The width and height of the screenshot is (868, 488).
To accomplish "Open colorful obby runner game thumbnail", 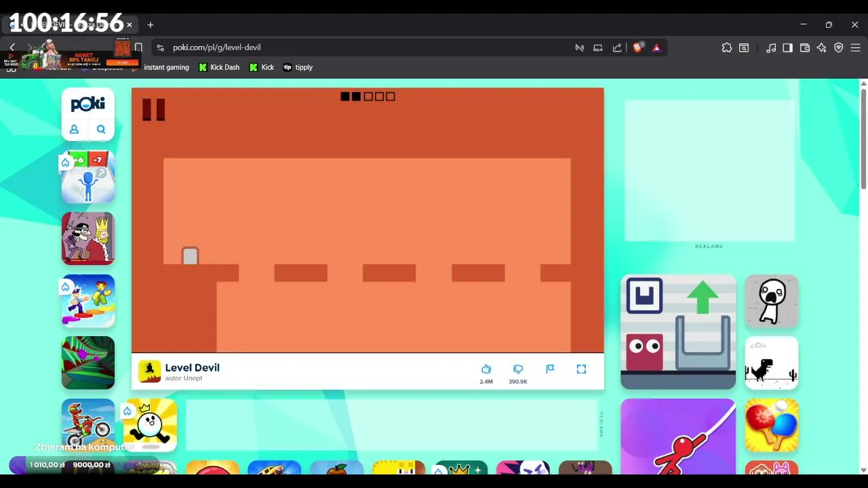I will pyautogui.click(x=88, y=301).
